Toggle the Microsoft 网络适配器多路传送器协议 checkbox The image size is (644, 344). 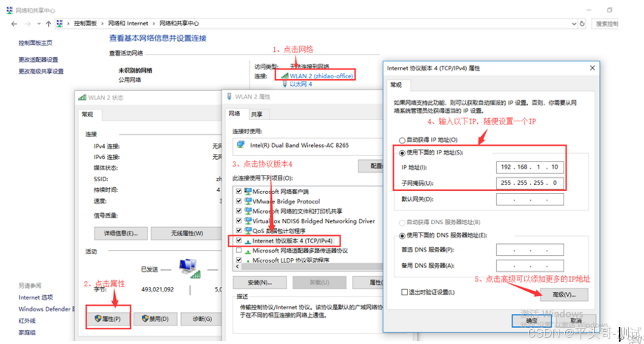pyautogui.click(x=239, y=250)
